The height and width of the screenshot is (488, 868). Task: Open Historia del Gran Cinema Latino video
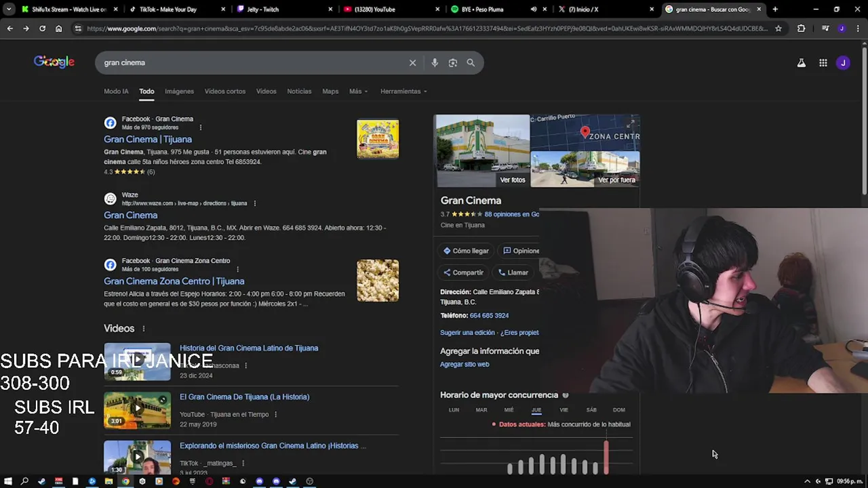tap(248, 348)
